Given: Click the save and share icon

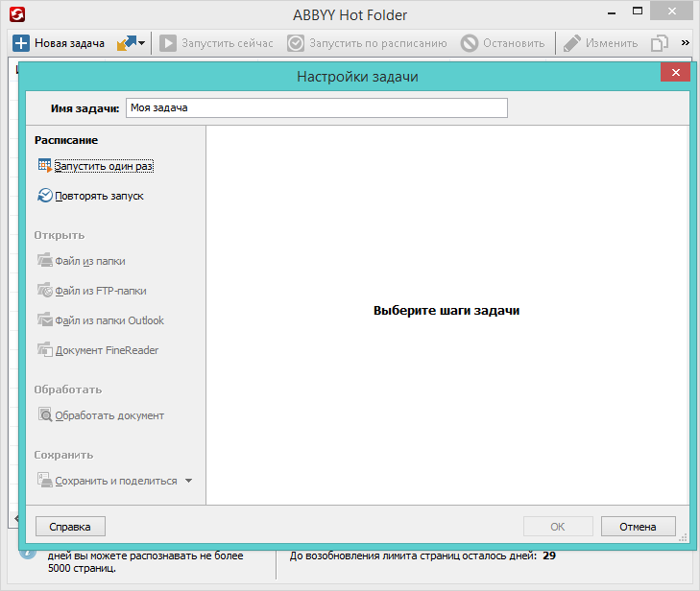Looking at the screenshot, I should [44, 480].
